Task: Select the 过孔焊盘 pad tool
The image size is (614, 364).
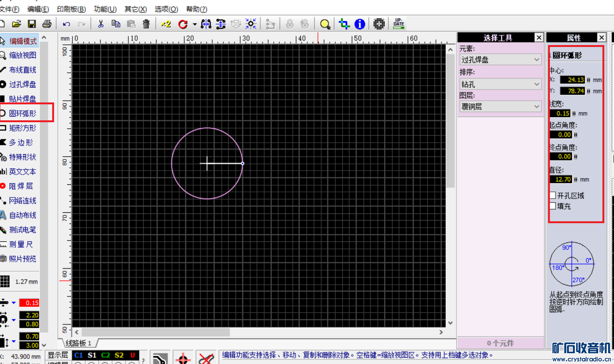Action: click(x=19, y=85)
